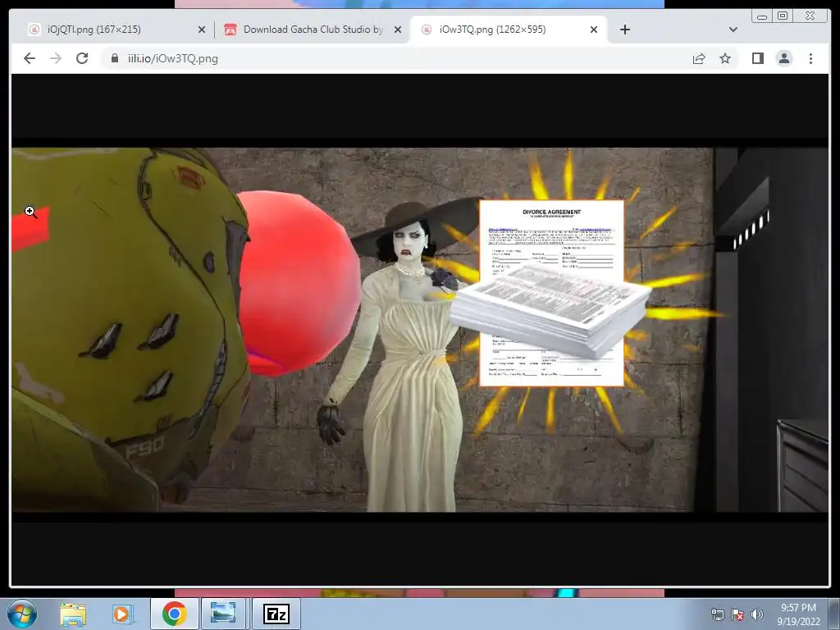The height and width of the screenshot is (630, 840).
Task: View site information via the lock icon
Action: click(115, 58)
